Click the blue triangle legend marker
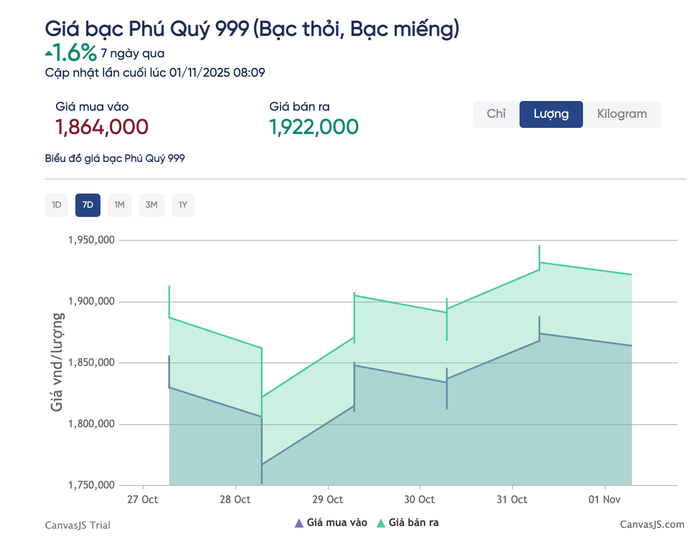 [x=298, y=523]
